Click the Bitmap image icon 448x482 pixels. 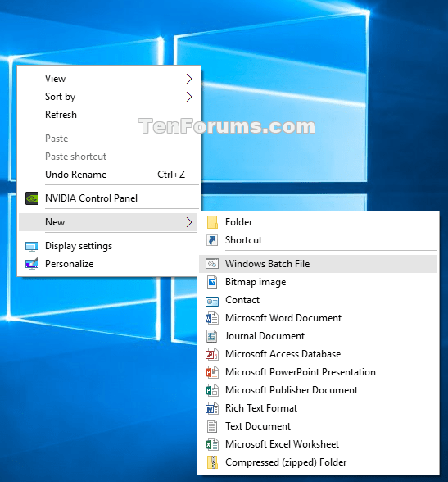[x=212, y=282]
